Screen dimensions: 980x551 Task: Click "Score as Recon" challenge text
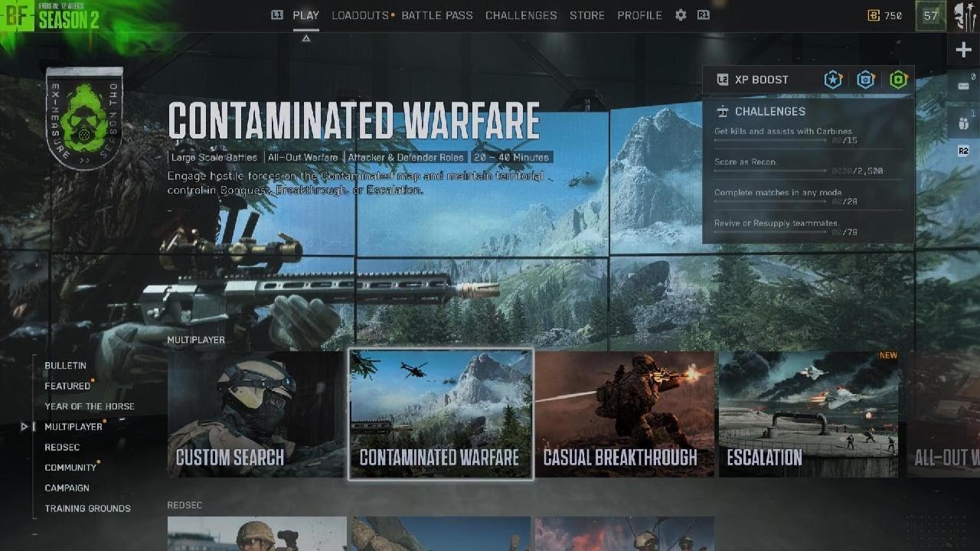tap(745, 162)
